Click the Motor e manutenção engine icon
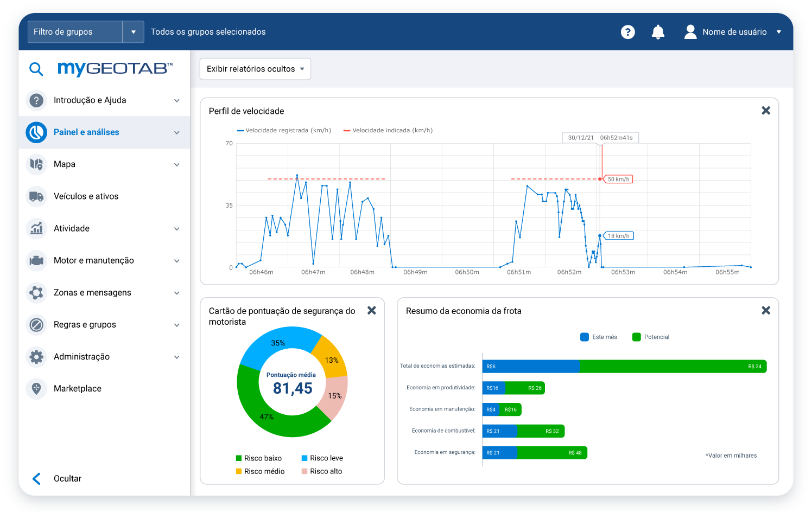The image size is (812, 513). (36, 260)
